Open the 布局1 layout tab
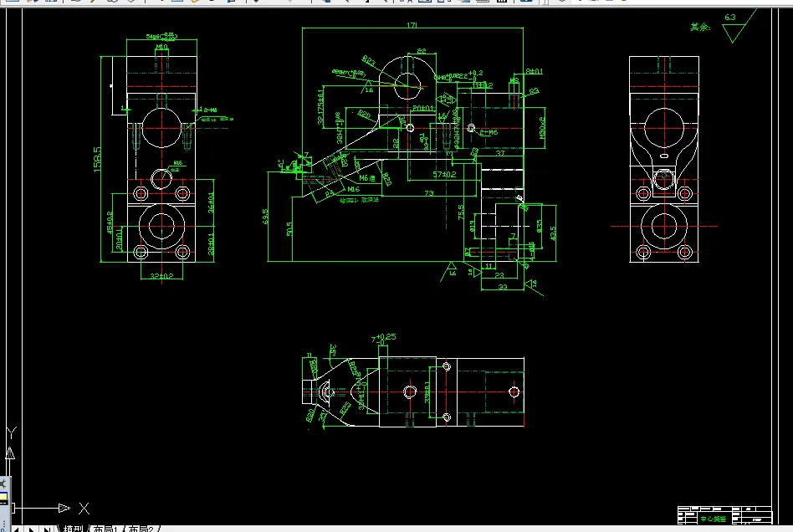Image resolution: width=793 pixels, height=532 pixels. pyautogui.click(x=105, y=529)
